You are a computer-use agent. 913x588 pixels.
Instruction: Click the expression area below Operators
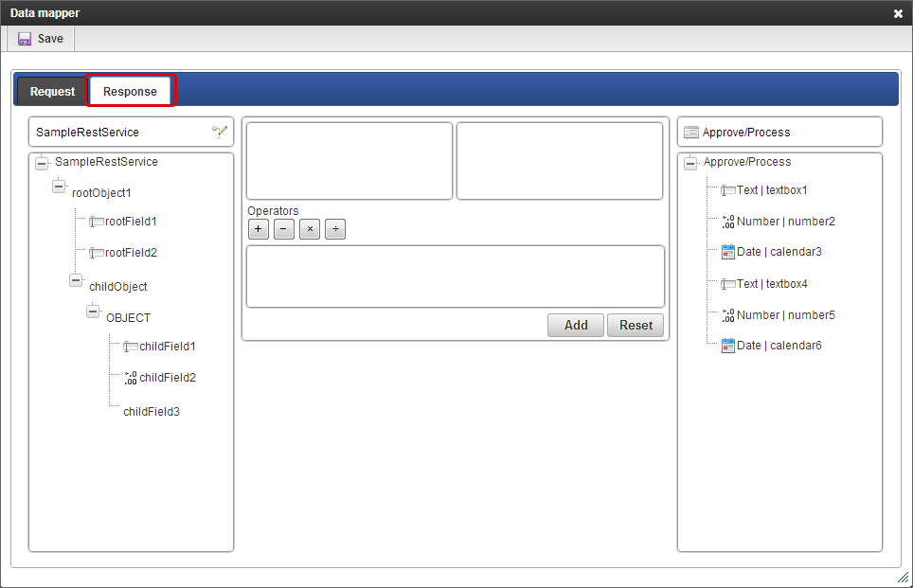[456, 276]
